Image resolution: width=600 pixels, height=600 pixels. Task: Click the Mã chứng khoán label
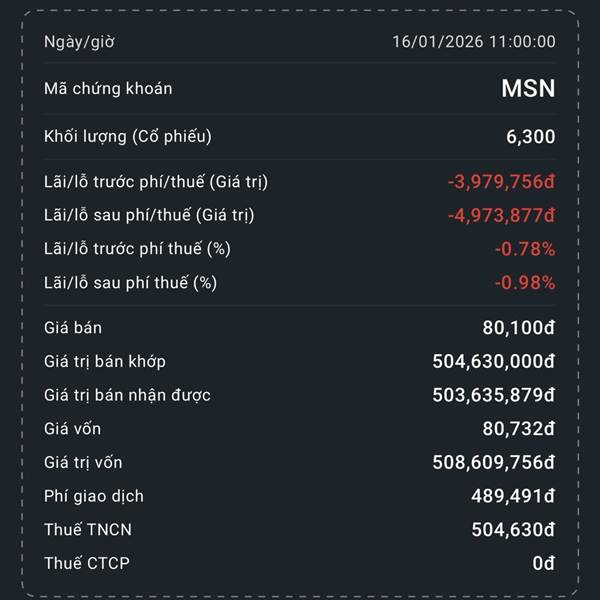(108, 88)
